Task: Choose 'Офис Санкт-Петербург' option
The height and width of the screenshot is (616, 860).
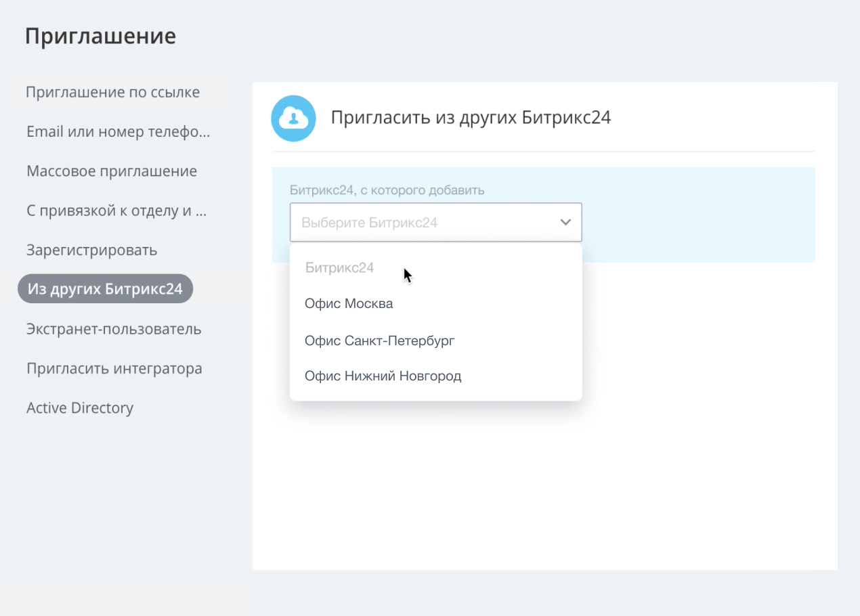Action: [379, 340]
